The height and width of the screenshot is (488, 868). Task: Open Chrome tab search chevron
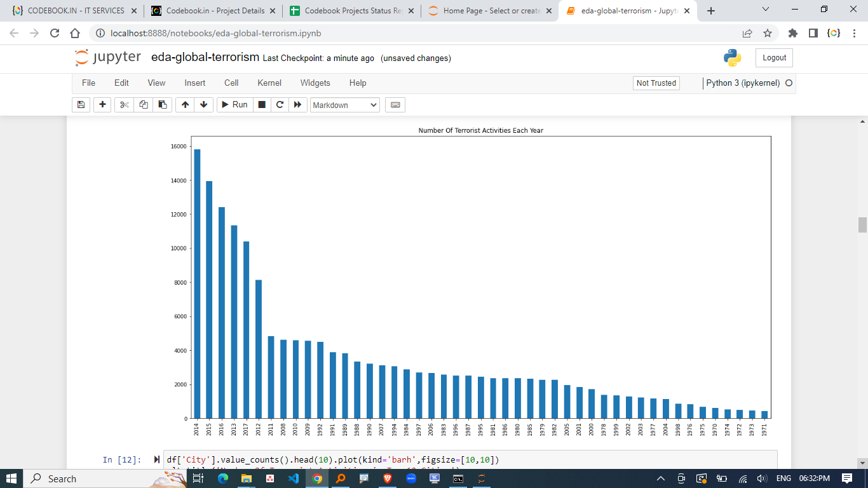pyautogui.click(x=765, y=10)
